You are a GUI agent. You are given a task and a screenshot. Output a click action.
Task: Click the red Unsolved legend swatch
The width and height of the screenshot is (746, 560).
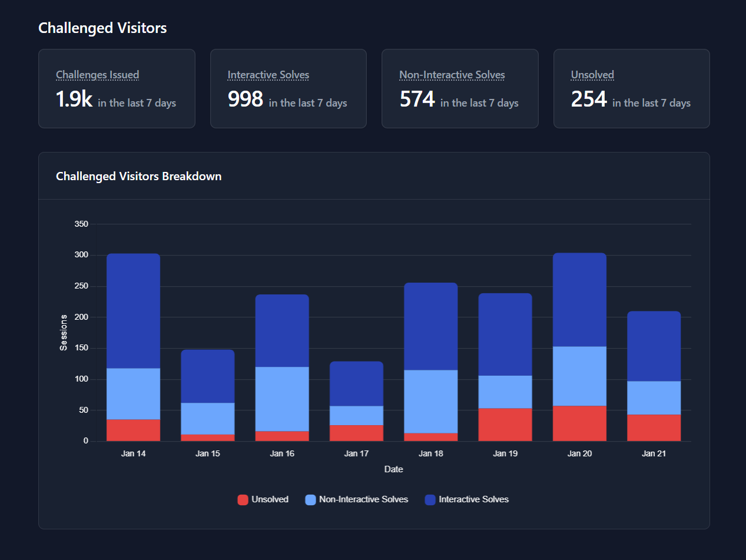243,500
